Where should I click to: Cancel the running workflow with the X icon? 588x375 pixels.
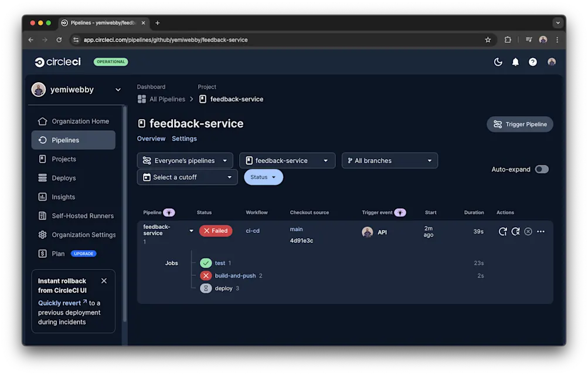[x=528, y=231]
